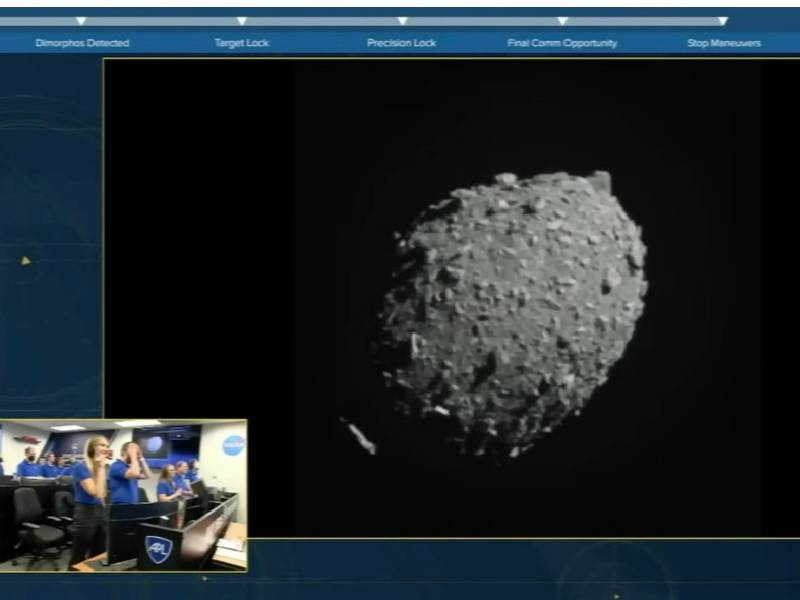Viewport: 800px width, 600px height.
Task: Click the asteroid in the main camera feed
Action: coord(513,314)
